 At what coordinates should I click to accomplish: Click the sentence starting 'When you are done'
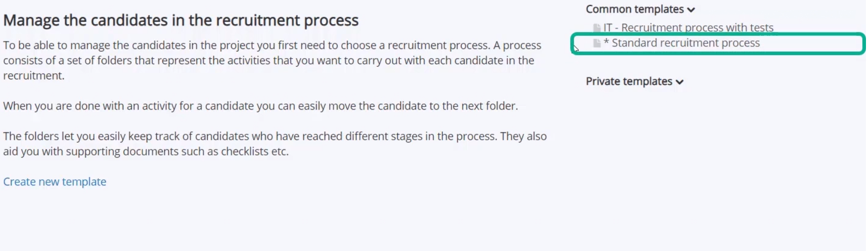coord(260,106)
